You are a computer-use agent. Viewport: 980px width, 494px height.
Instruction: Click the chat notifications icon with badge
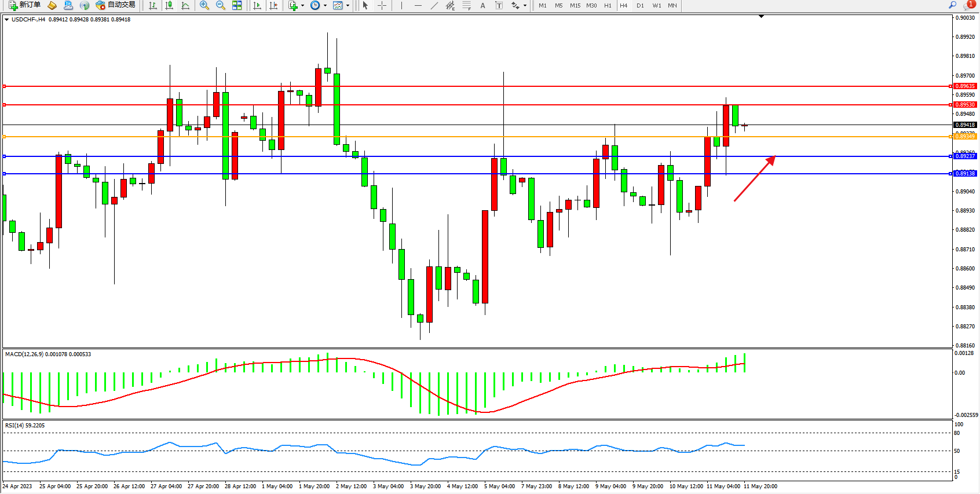pos(968,5)
